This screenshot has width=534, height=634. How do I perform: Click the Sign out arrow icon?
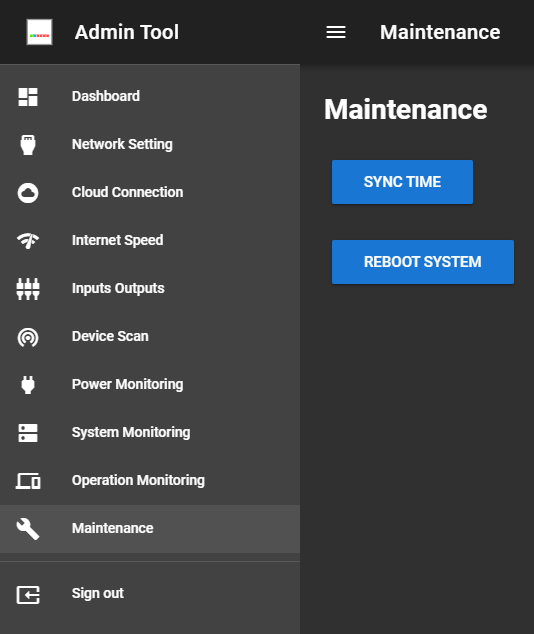pyautogui.click(x=28, y=595)
